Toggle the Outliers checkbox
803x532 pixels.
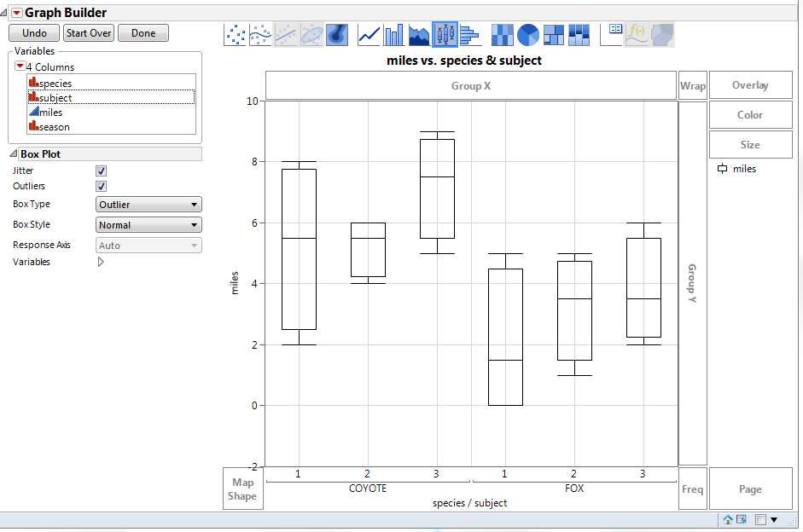pyautogui.click(x=102, y=186)
